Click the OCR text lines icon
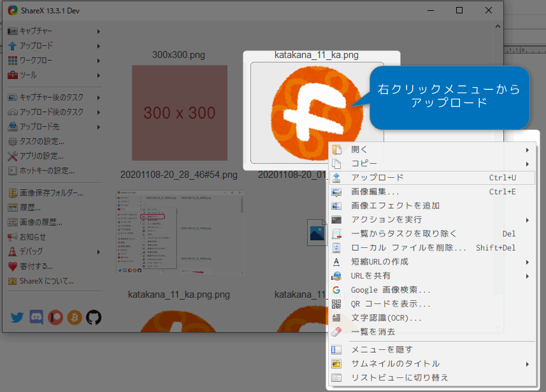The height and width of the screenshot is (392, 546). point(336,318)
